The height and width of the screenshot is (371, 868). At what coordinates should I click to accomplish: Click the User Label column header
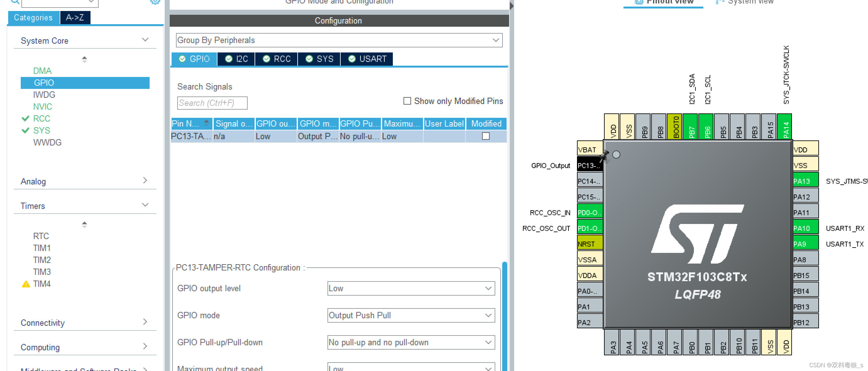(x=444, y=124)
